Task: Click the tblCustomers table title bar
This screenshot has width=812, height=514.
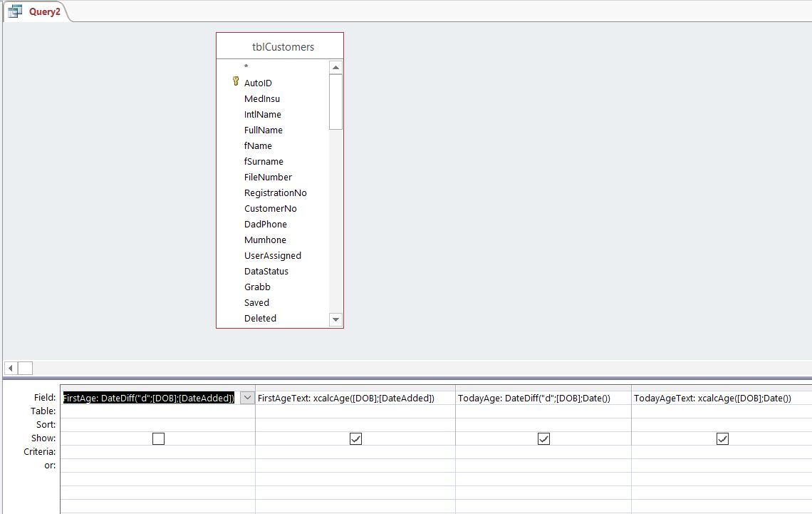Action: [280, 46]
